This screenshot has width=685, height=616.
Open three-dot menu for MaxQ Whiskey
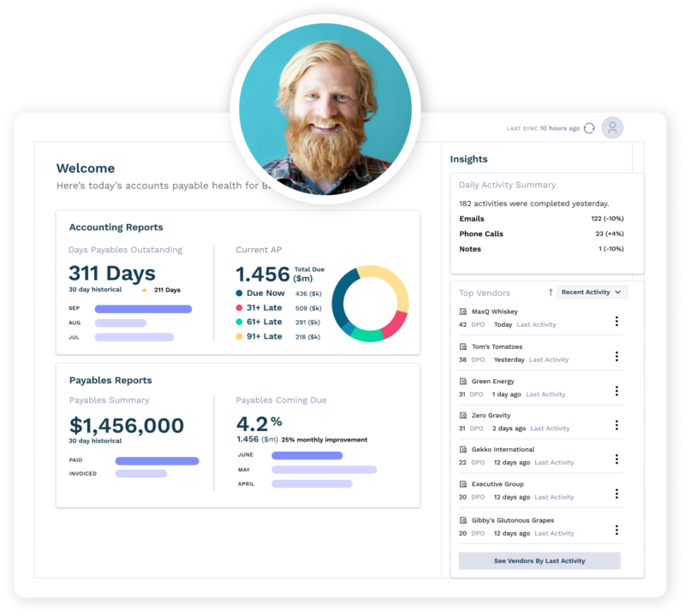616,322
